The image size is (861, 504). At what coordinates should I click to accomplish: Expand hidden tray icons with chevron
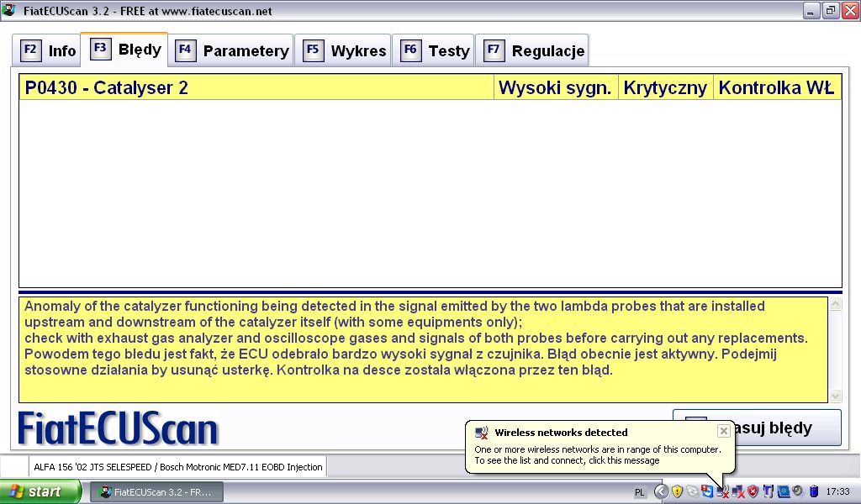point(661,492)
